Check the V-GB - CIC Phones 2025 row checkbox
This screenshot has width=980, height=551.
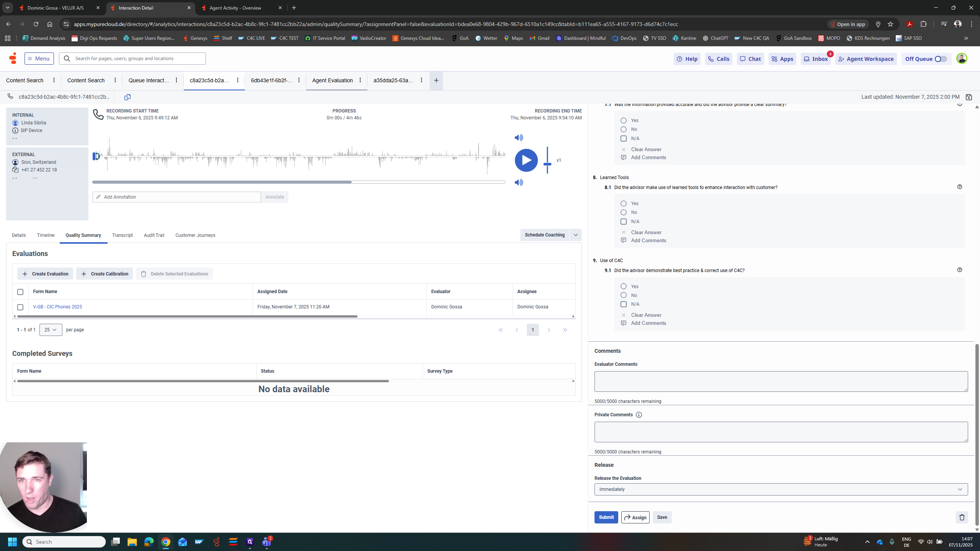point(20,307)
